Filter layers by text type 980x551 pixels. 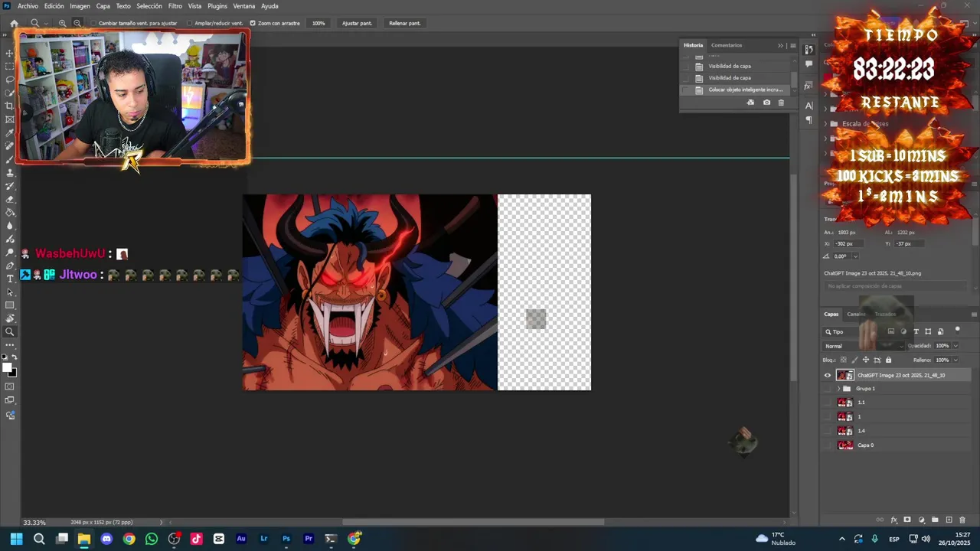916,331
